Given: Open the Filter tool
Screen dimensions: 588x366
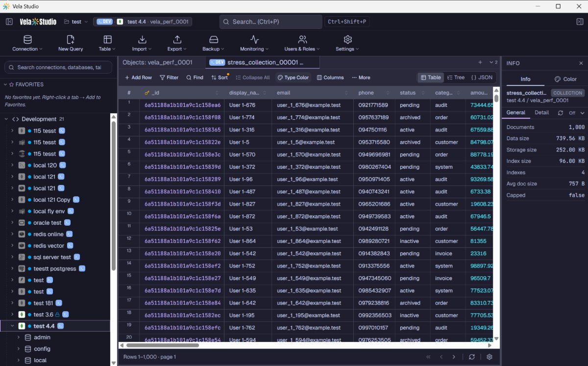Looking at the screenshot, I should (x=169, y=78).
